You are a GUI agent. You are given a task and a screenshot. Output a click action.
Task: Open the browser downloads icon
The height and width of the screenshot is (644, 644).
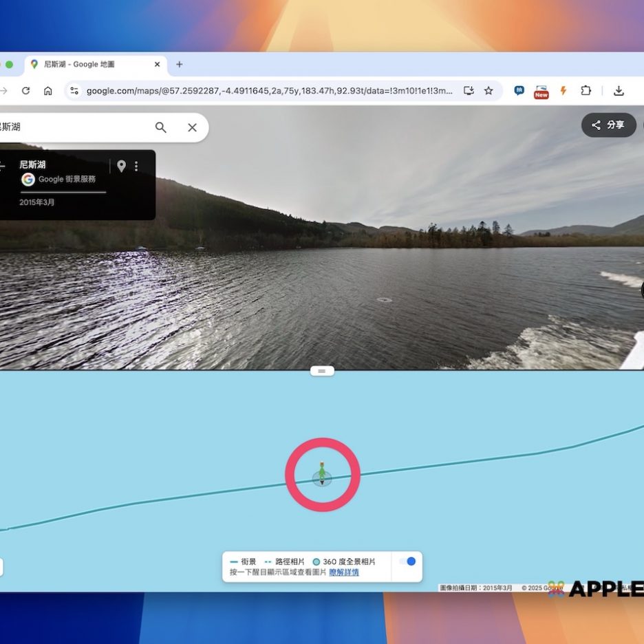[619, 91]
